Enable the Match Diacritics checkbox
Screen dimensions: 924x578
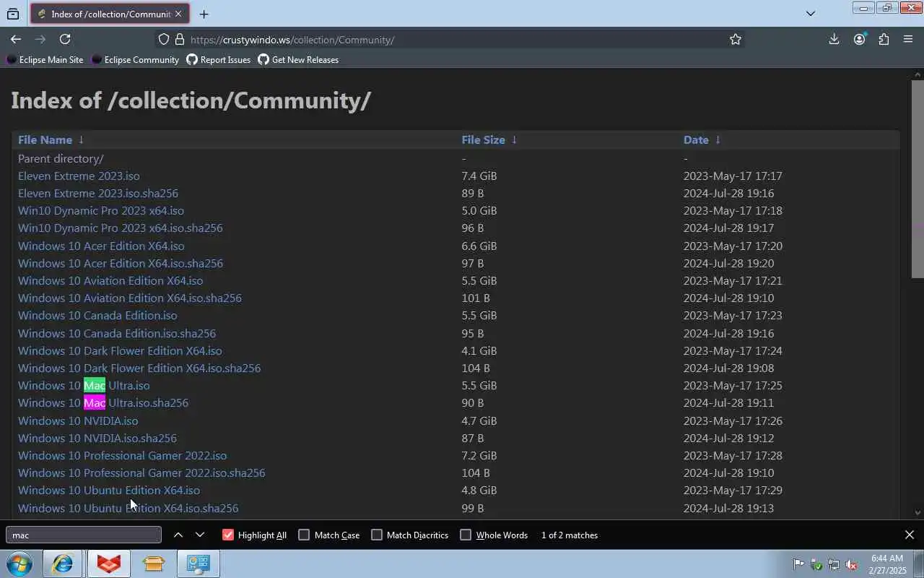point(377,535)
